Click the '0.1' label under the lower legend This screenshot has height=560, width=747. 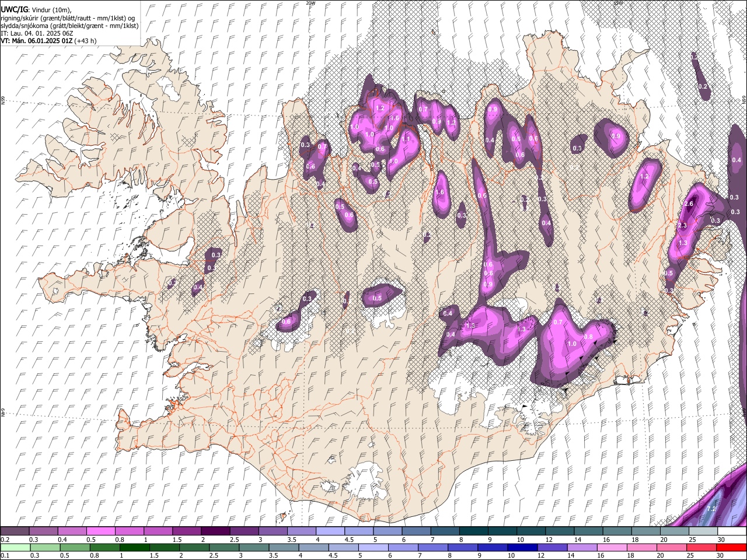5,555
